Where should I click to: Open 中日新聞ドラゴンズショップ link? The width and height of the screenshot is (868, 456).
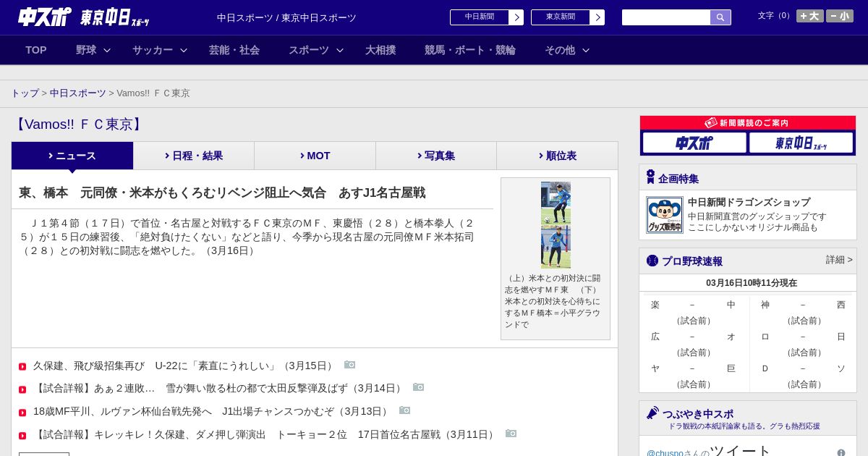point(749,203)
